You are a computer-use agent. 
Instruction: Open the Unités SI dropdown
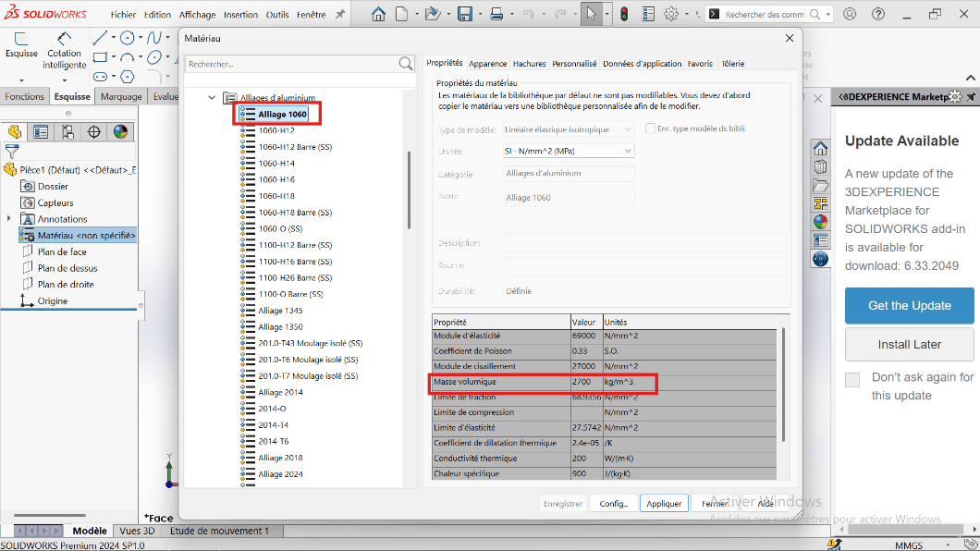(569, 151)
